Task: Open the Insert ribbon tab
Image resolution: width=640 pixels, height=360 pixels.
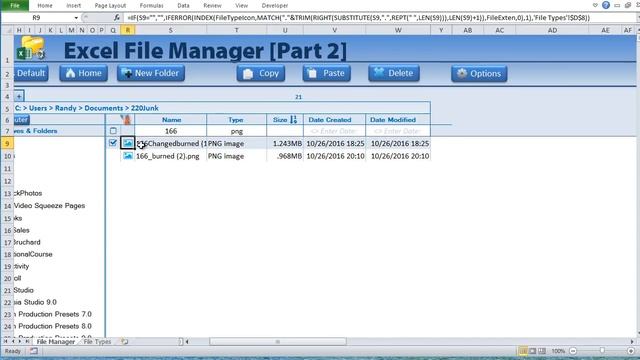Action: [73, 6]
